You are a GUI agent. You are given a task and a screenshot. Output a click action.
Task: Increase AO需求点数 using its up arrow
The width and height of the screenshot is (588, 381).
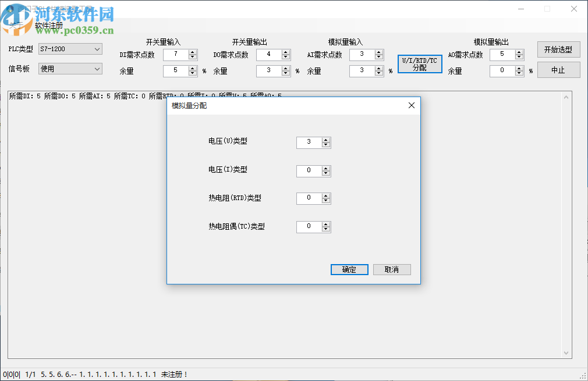[519, 52]
